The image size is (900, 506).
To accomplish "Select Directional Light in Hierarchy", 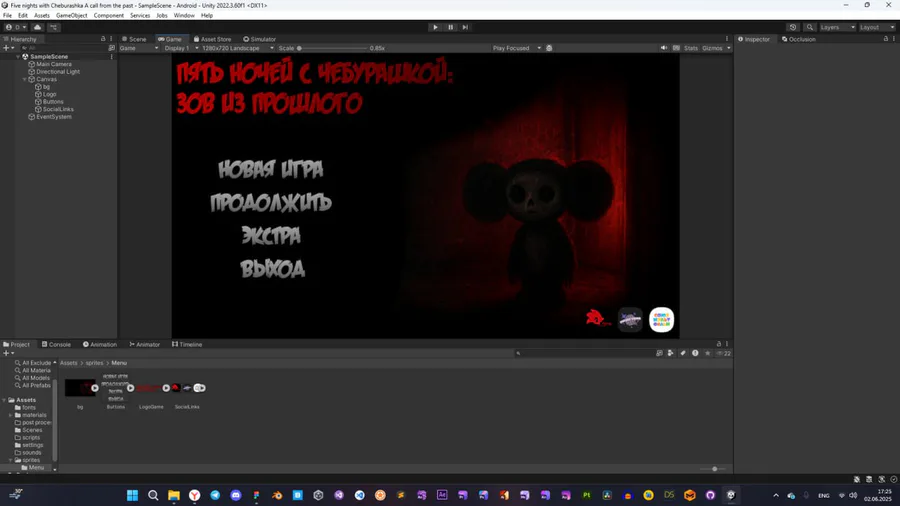I will coord(57,72).
